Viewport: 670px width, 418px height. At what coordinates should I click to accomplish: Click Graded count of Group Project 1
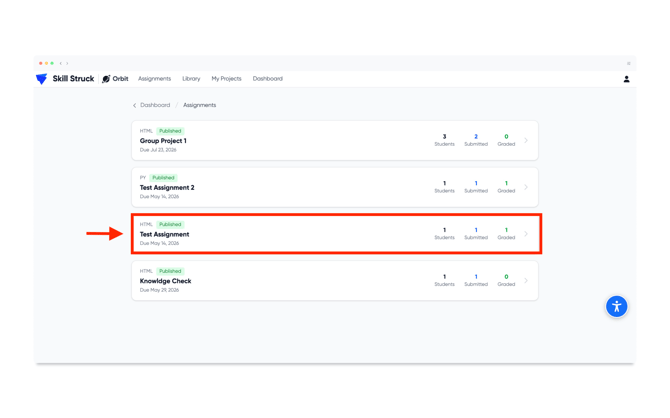pos(506,140)
